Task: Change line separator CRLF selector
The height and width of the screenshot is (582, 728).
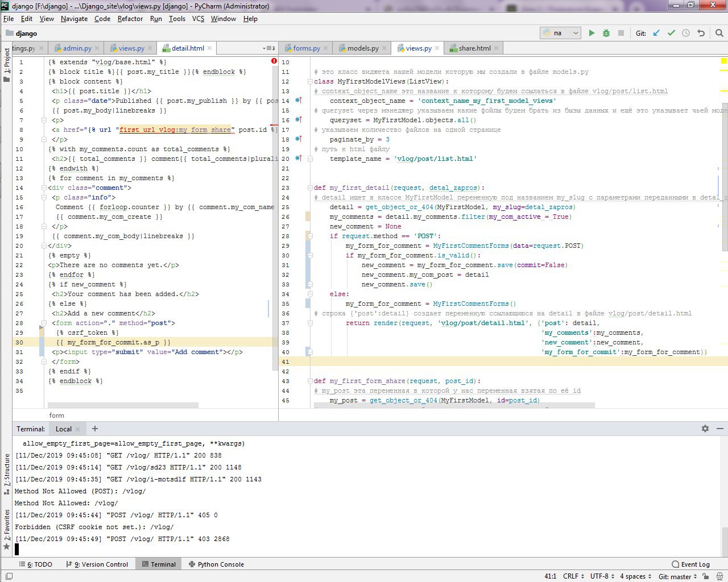Action: coord(574,576)
